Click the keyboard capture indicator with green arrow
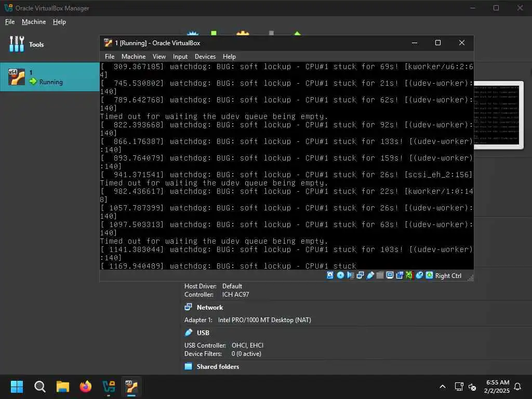Image resolution: width=532 pixels, height=399 pixels. coord(430,275)
